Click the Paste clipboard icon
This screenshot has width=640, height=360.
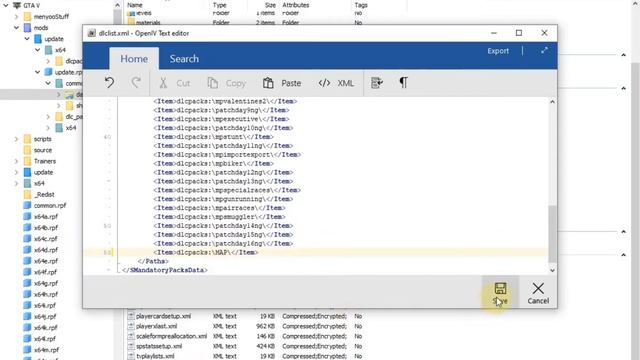coord(268,83)
